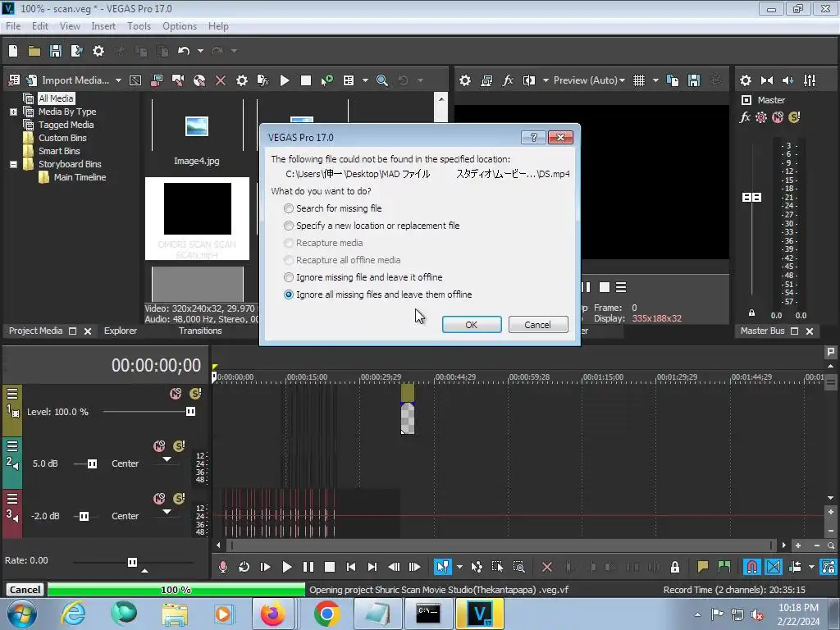Go to end of timeline

pyautogui.click(x=372, y=567)
